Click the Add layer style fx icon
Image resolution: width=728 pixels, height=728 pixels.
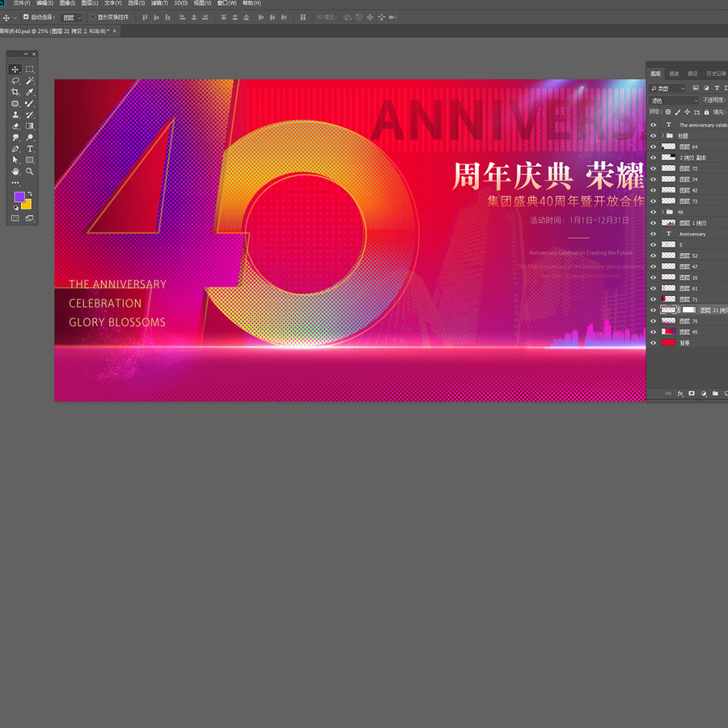coord(680,394)
